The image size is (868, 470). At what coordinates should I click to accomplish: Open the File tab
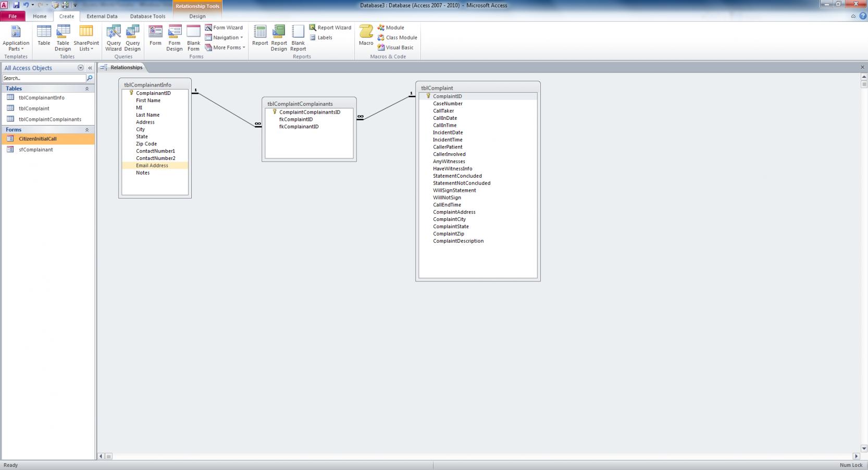(13, 16)
